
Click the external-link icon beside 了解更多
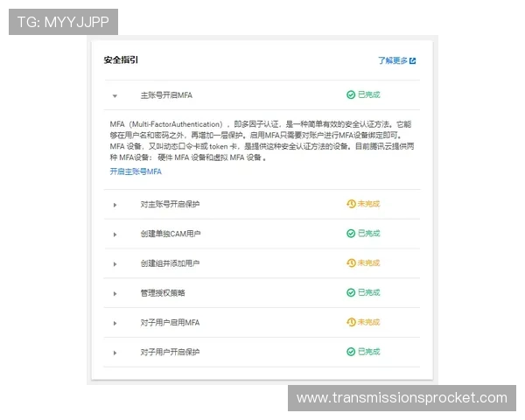tap(412, 61)
